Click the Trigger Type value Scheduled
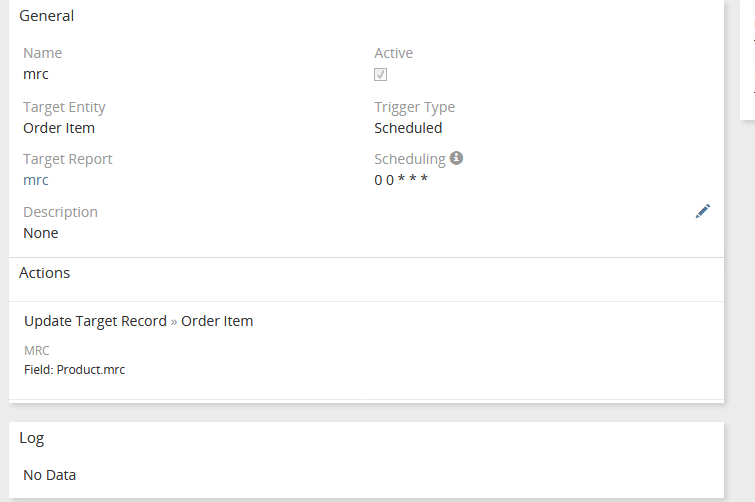The image size is (755, 502). pyautogui.click(x=408, y=128)
